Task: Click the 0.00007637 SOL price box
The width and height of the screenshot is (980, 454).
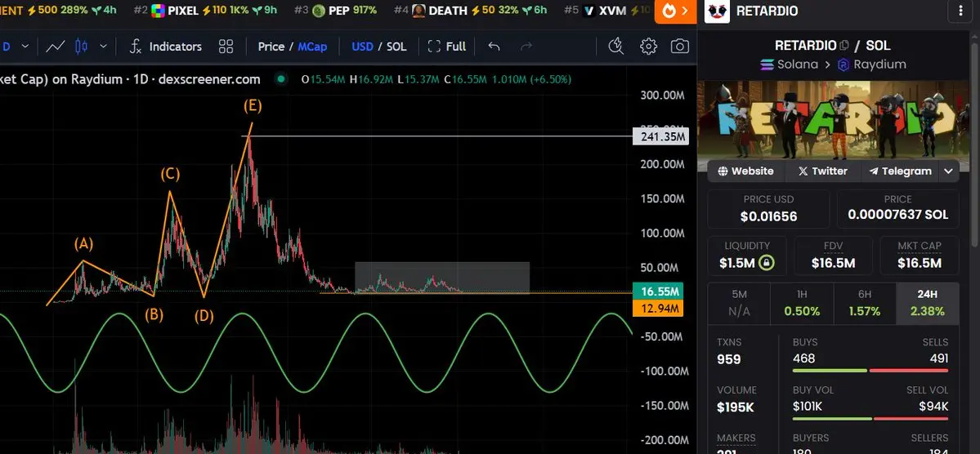Action: tap(897, 209)
